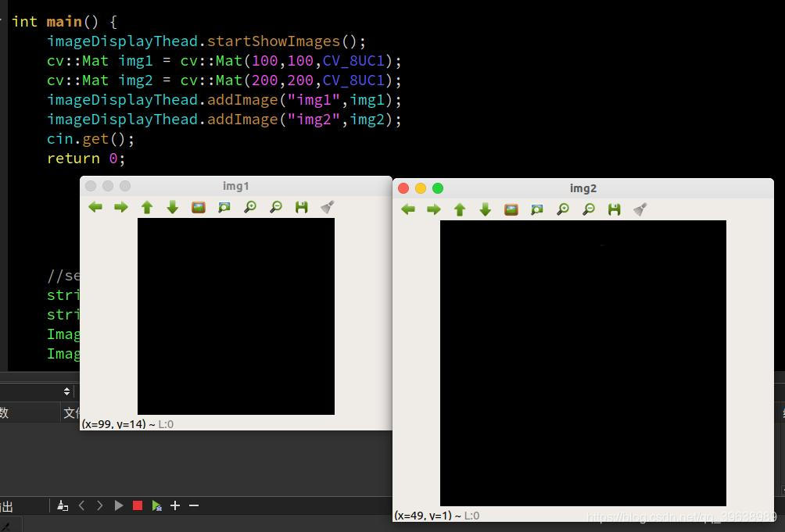Screen dimensions: 785x532
Task: Clear the output pane with broom icon
Action: pos(63,505)
